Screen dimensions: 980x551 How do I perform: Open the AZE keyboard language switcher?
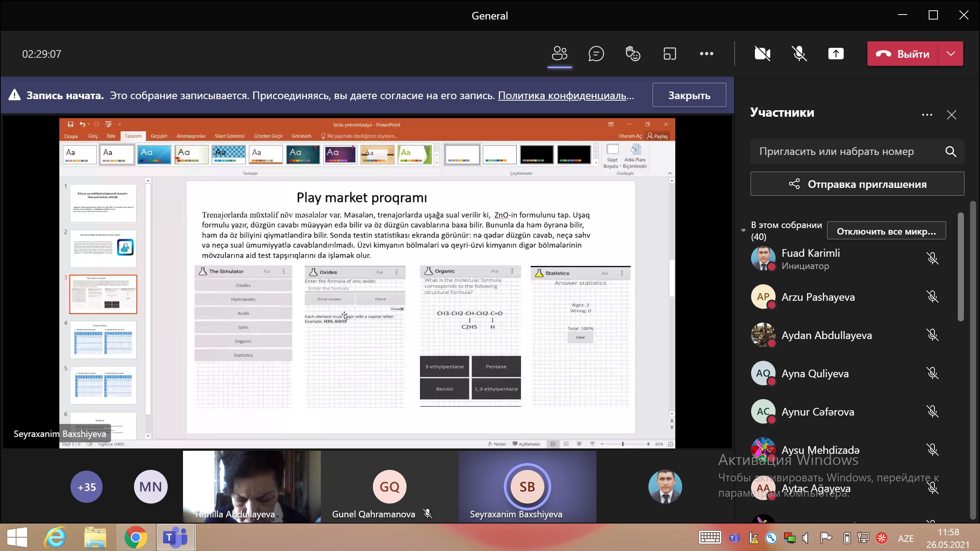[x=905, y=538]
